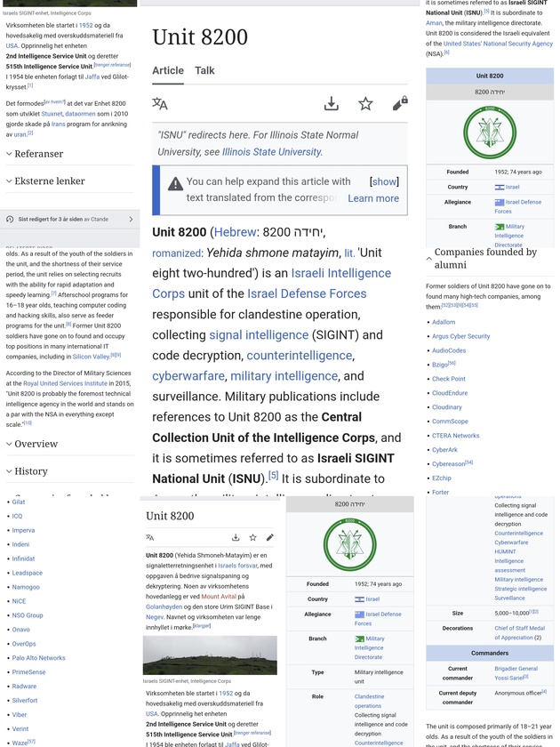Viewport: 560px width, 747px height.
Task: Click the hilltop SIGINT base photo
Action: point(210,655)
